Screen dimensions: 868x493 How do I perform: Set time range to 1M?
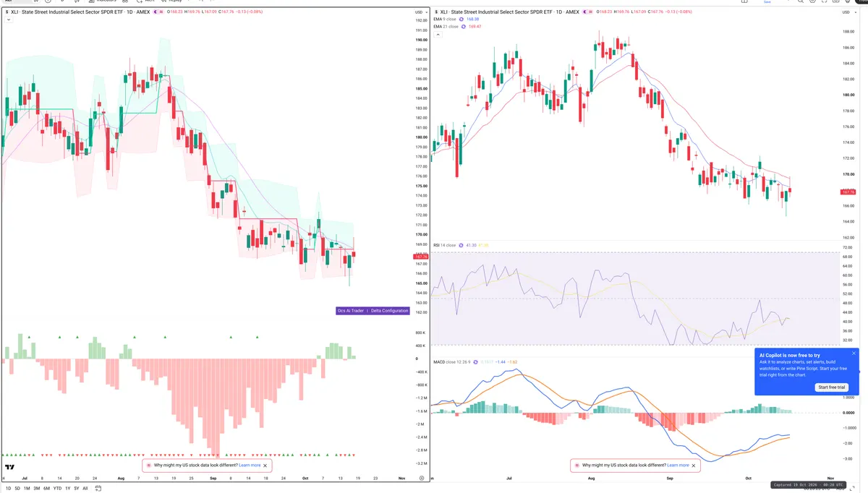27,489
